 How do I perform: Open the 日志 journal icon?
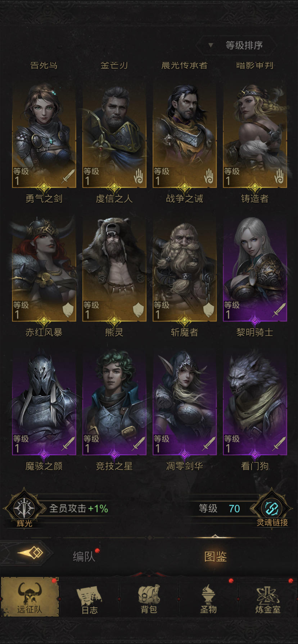pos(89,597)
